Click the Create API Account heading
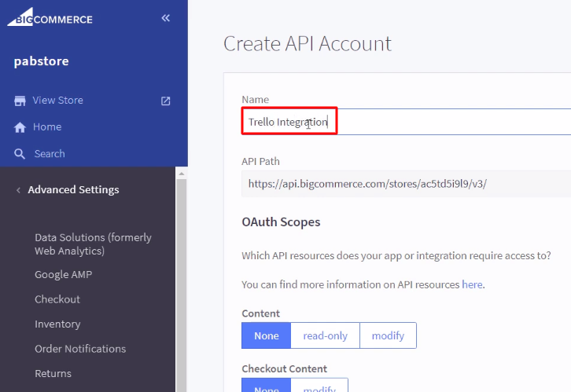The height and width of the screenshot is (392, 571). click(308, 44)
